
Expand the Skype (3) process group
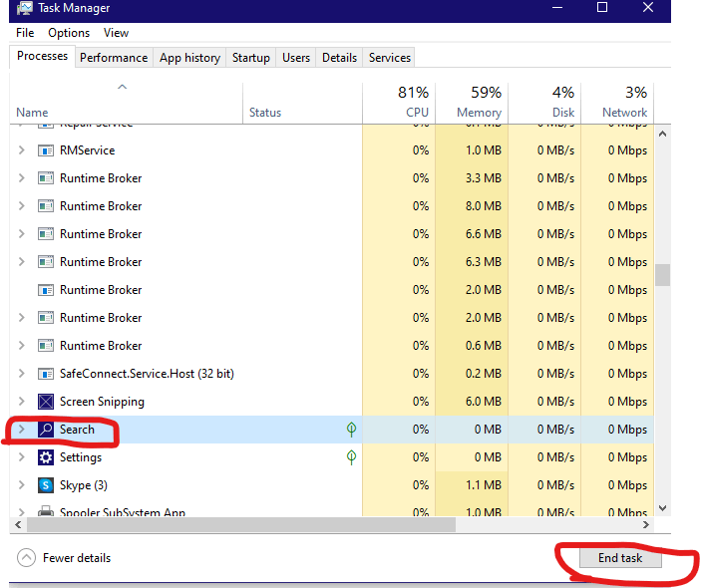tap(21, 485)
